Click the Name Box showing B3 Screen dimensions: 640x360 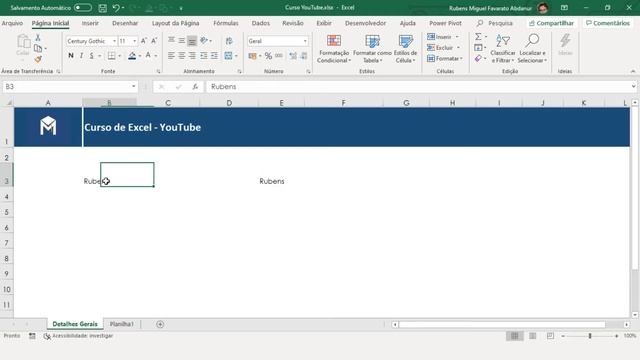click(70, 87)
